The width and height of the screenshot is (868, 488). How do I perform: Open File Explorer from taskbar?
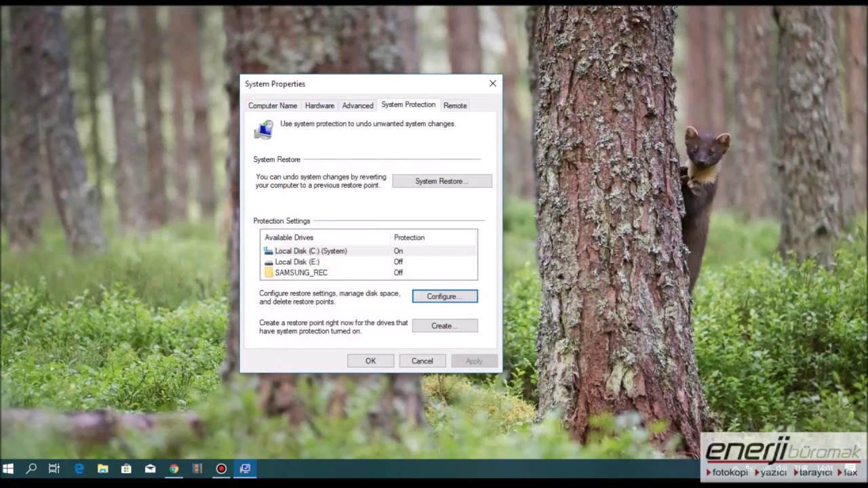pyautogui.click(x=102, y=468)
